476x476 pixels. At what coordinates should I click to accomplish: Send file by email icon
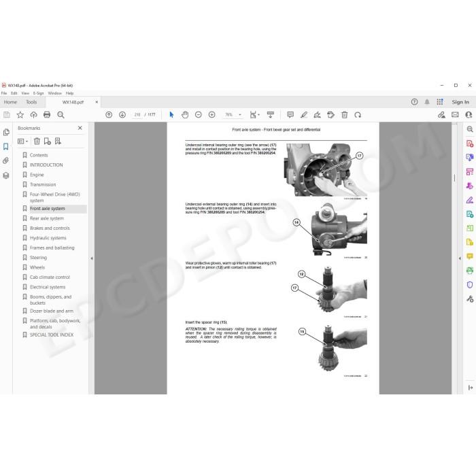coord(455,115)
